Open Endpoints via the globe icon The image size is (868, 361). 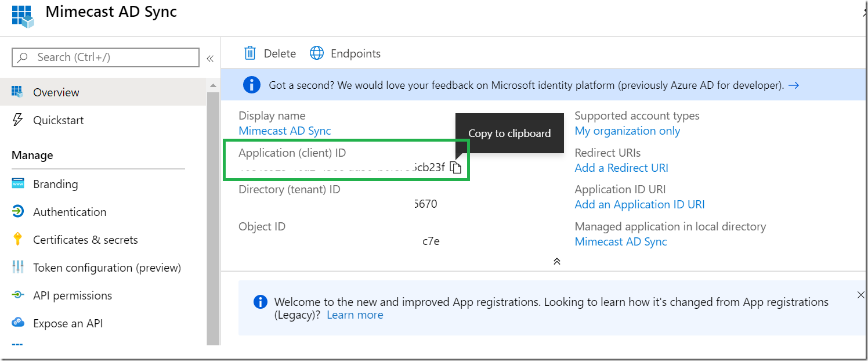click(317, 53)
